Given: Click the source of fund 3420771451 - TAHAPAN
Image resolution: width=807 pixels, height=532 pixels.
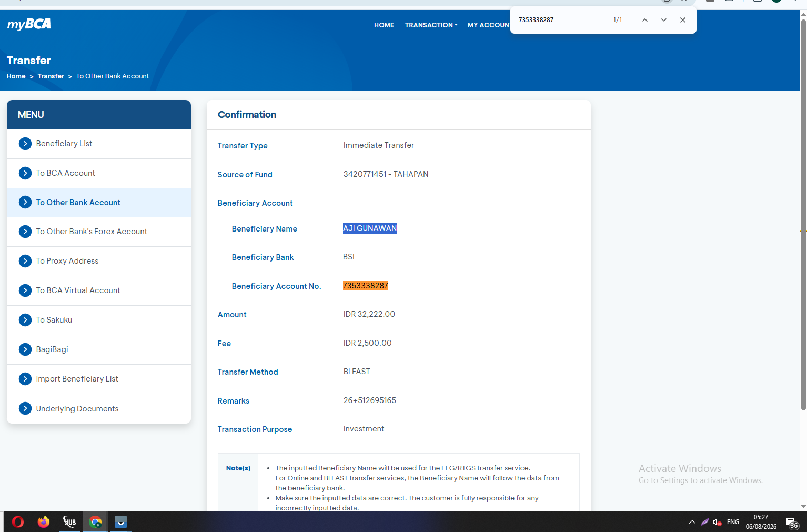Looking at the screenshot, I should [x=386, y=174].
